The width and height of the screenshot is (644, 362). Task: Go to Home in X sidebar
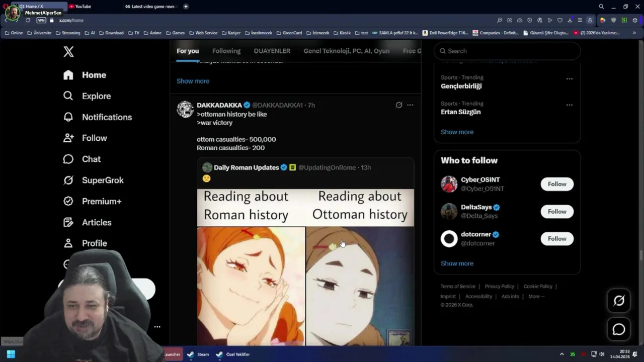[85, 75]
